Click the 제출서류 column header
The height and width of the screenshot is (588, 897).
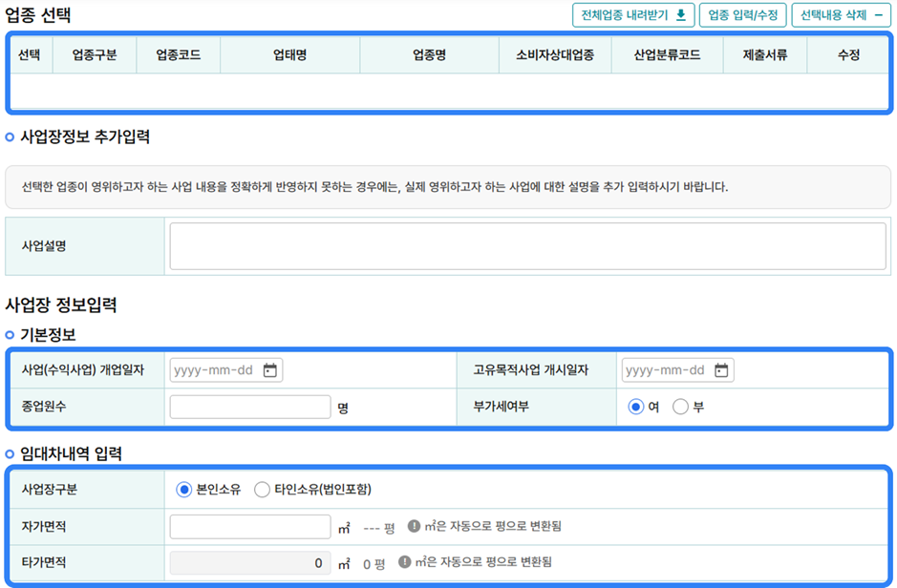[x=764, y=55]
